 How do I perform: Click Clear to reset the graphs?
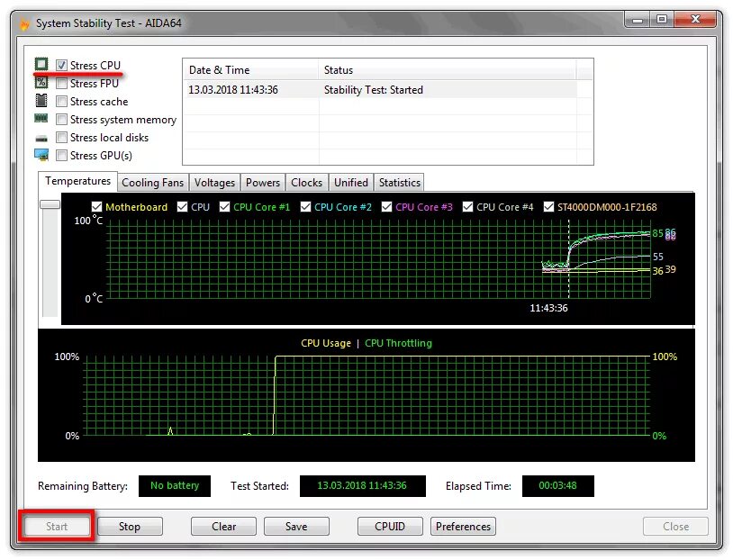pyautogui.click(x=222, y=526)
